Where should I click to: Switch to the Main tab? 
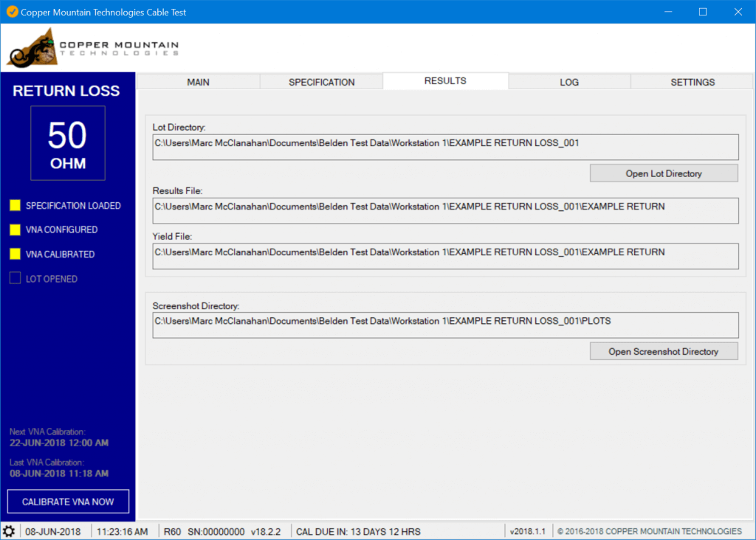[198, 82]
